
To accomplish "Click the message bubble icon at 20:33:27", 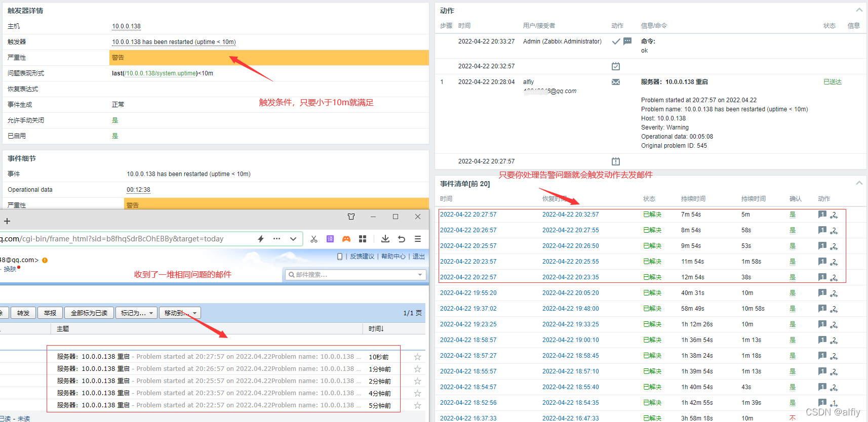I will tap(627, 41).
